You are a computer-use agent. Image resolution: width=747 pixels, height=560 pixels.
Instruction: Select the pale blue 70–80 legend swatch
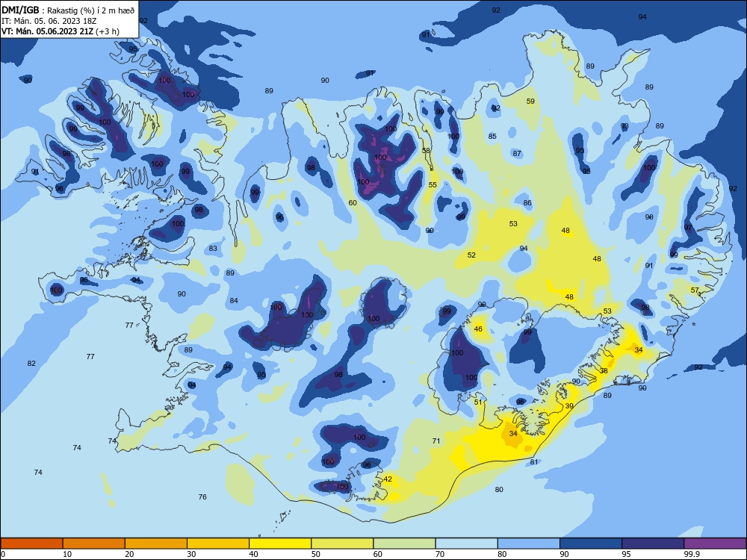pos(466,544)
